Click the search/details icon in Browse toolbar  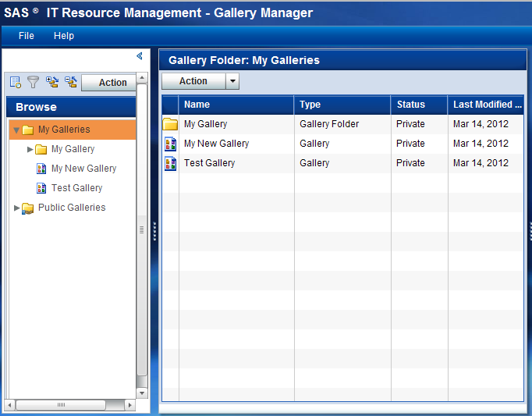[16, 82]
